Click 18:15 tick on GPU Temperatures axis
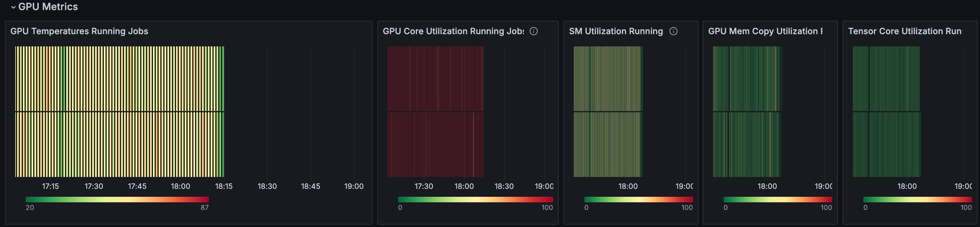The height and width of the screenshot is (227, 980). 224,186
